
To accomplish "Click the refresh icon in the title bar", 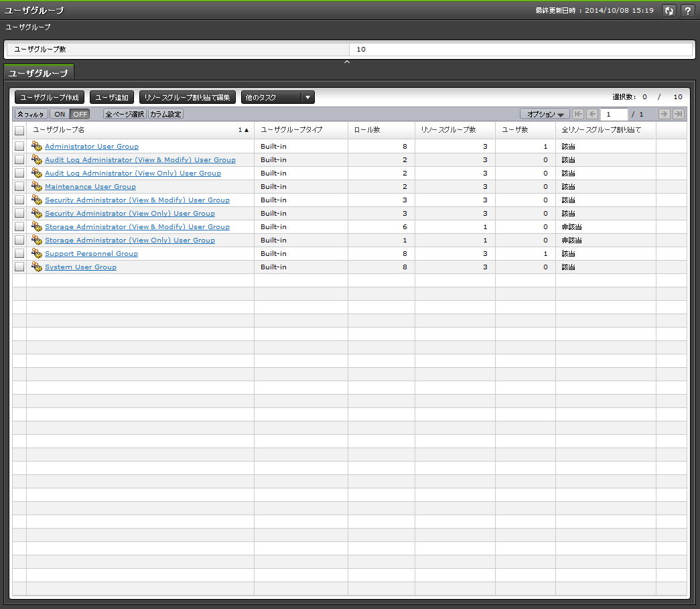I will click(x=669, y=11).
